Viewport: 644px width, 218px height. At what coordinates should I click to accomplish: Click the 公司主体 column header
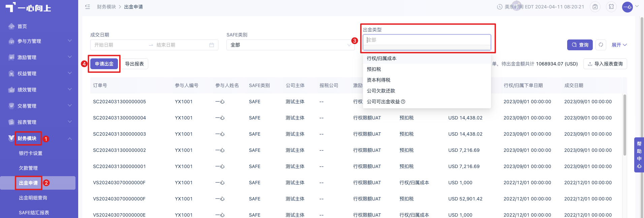click(x=295, y=85)
